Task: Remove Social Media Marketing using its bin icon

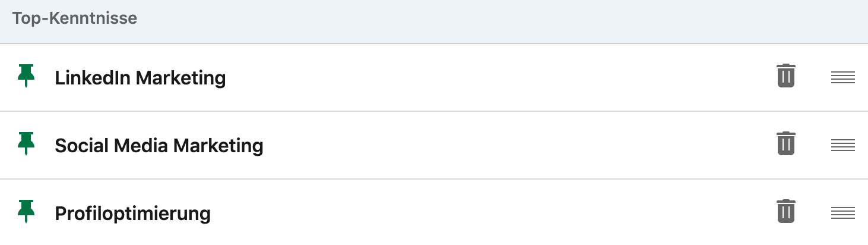Action: (785, 145)
